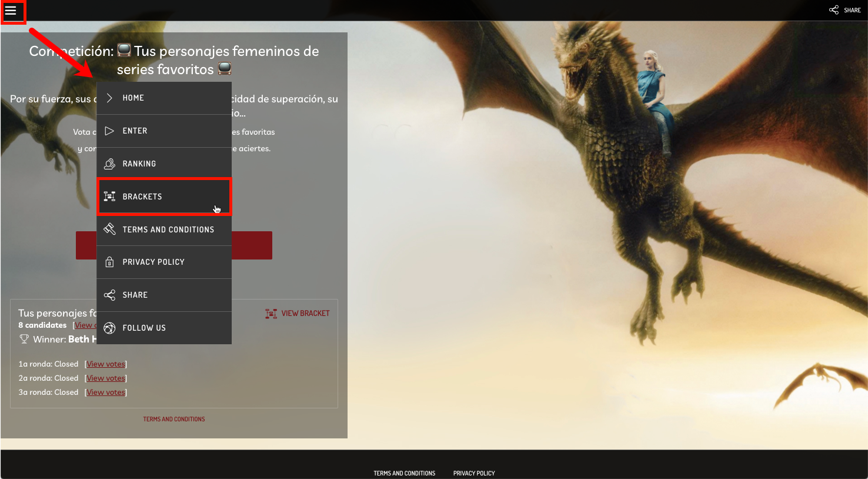This screenshot has height=479, width=868.
Task: Click the Privacy Policy lock icon
Action: 109,262
